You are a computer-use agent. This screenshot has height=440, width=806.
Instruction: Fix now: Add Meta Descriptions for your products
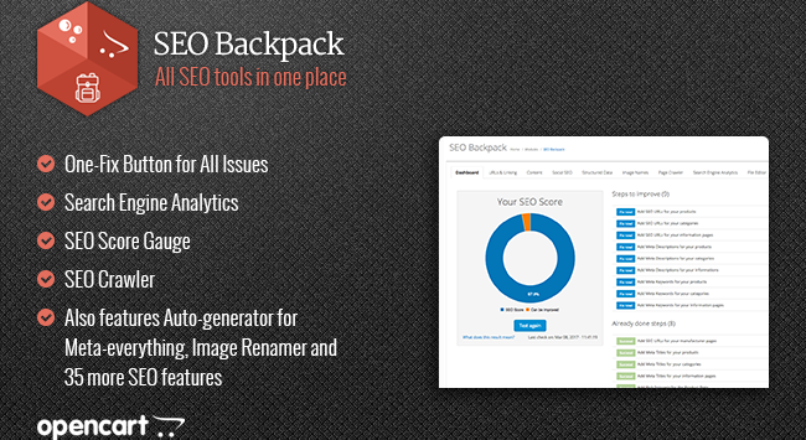626,247
